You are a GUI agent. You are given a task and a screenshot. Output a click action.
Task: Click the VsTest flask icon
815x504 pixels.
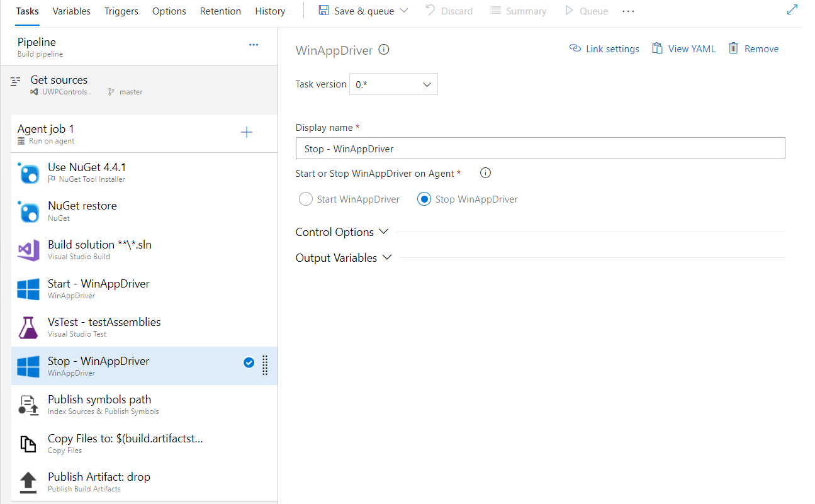28,327
